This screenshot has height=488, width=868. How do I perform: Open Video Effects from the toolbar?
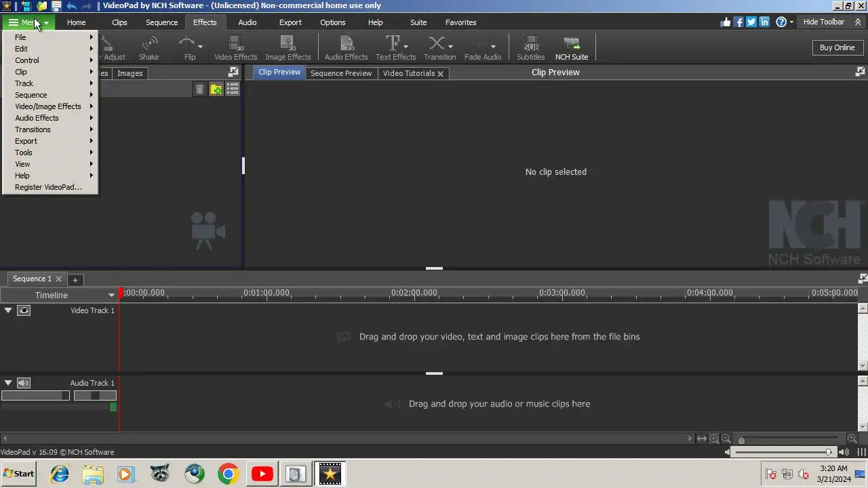pos(235,48)
